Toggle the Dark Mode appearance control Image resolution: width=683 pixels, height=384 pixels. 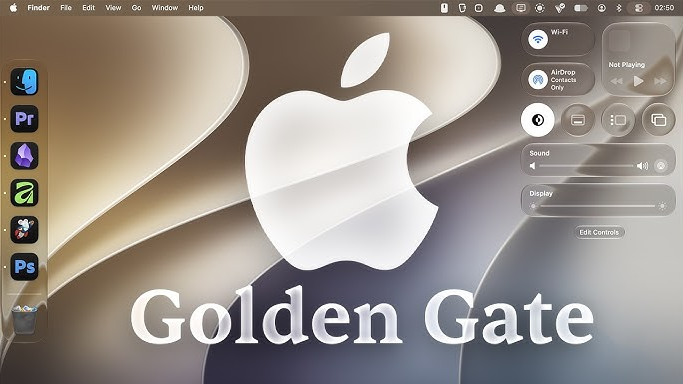click(538, 120)
